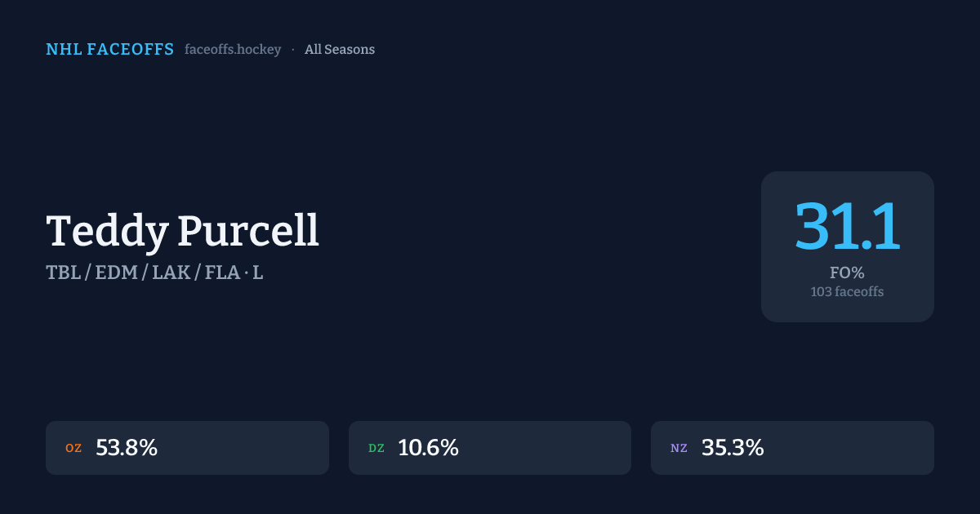
Task: Click the FO% label
Action: [x=847, y=273]
